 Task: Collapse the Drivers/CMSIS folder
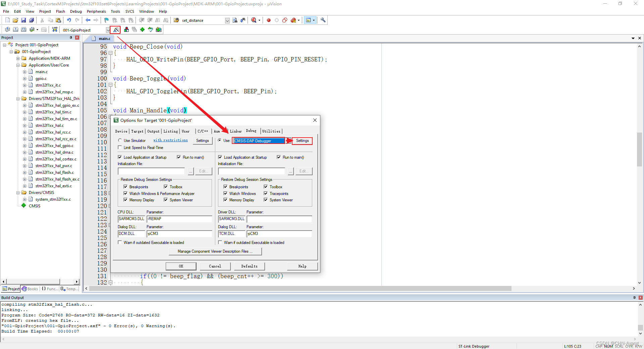[x=18, y=193]
